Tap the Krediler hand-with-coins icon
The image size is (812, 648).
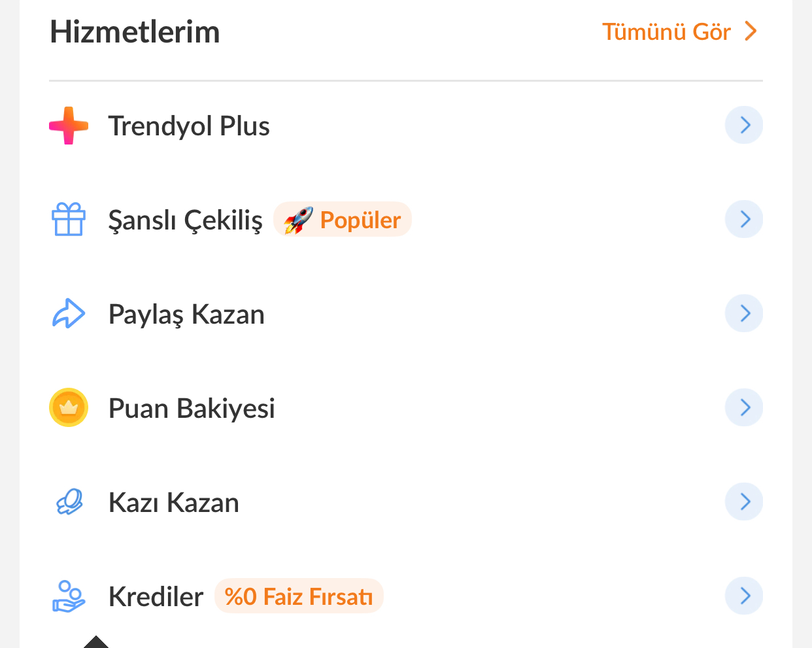click(69, 596)
